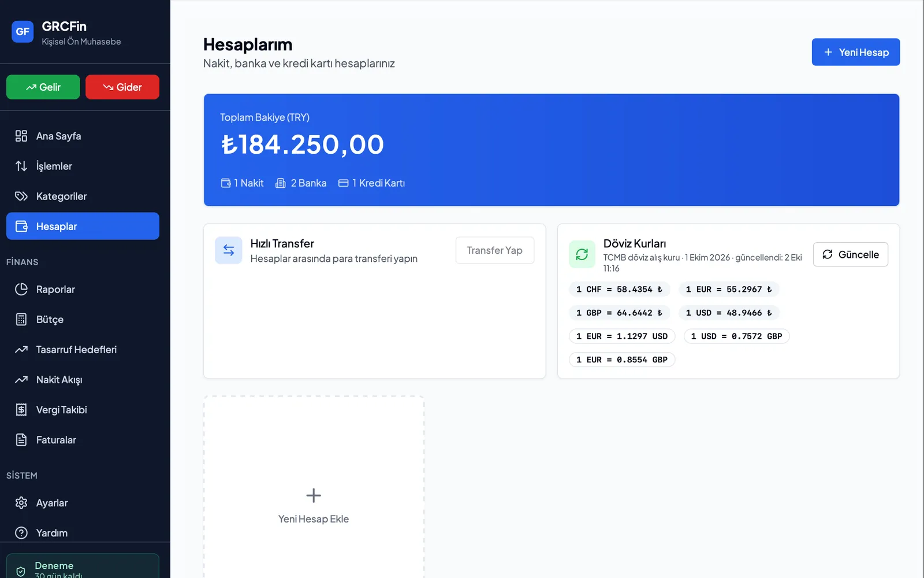Open the Ana Sayfa menu item
This screenshot has width=924, height=578.
[83, 136]
